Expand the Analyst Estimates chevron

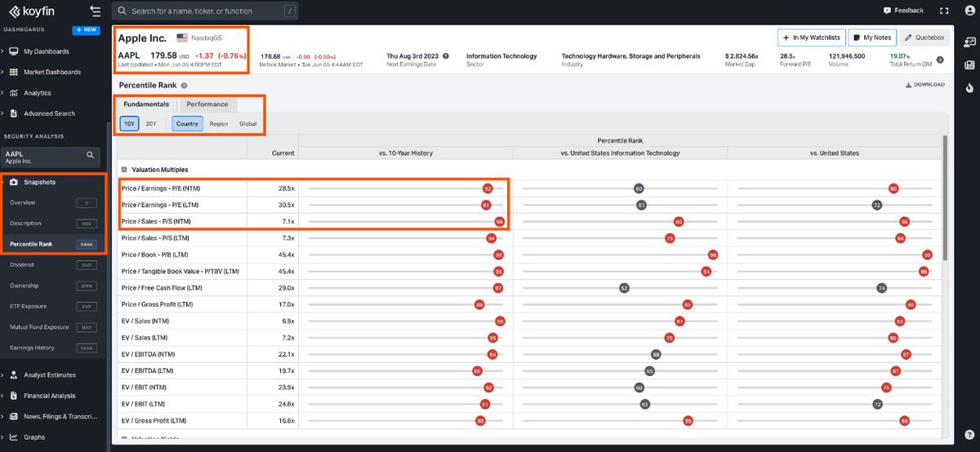point(2,375)
